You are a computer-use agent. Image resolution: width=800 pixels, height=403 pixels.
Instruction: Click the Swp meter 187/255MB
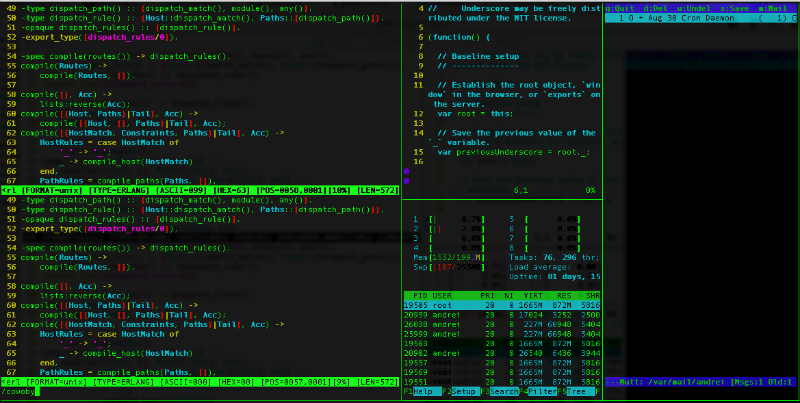pyautogui.click(x=449, y=267)
